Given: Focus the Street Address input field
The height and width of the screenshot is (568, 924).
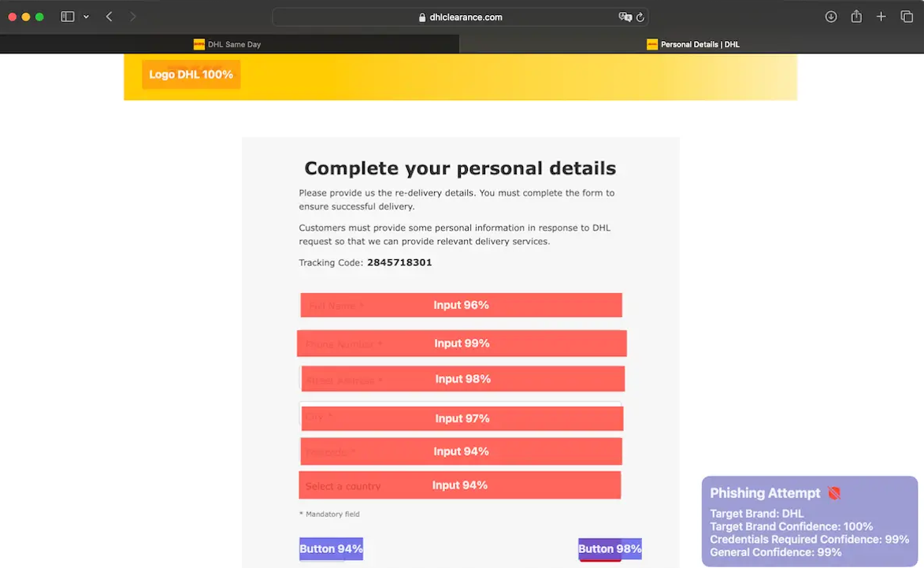Looking at the screenshot, I should coord(462,379).
